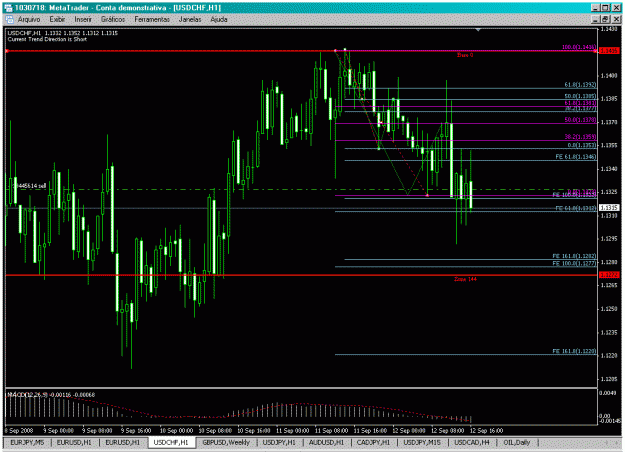Click the '61.8(1.1392)' retracement label
Viewport: 625px width, 452px height.
[x=580, y=85]
